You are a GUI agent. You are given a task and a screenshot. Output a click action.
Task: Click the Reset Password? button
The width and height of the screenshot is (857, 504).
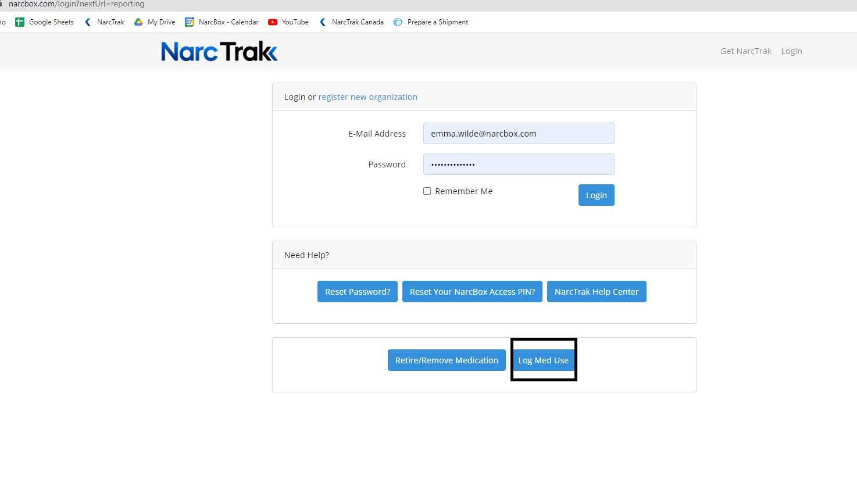pos(358,292)
